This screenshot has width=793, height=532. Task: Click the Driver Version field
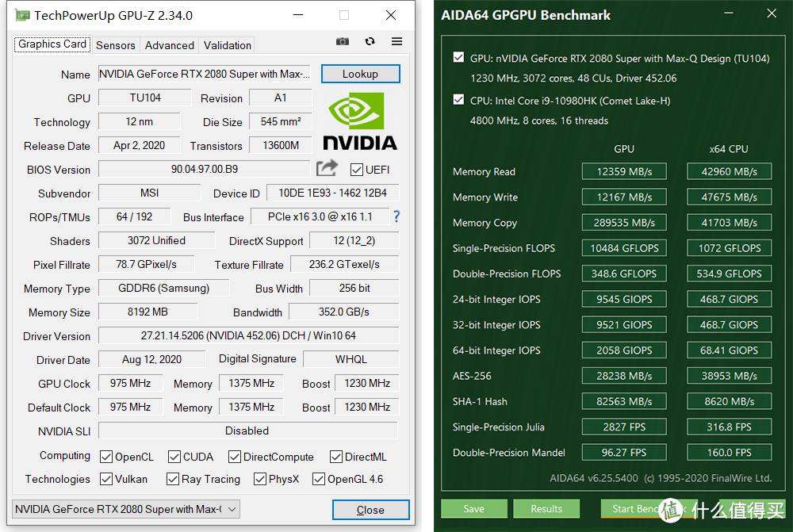click(248, 335)
